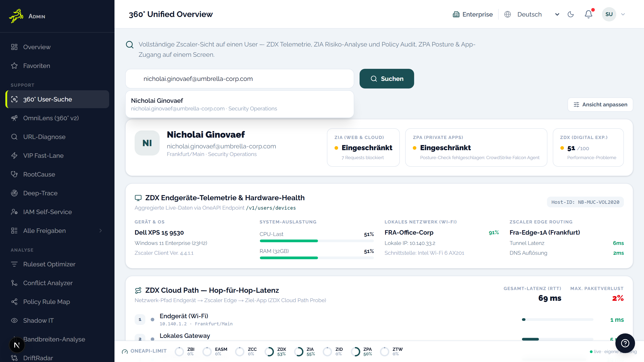Open Overview in the sidebar
This screenshot has height=362, width=644.
pyautogui.click(x=57, y=47)
